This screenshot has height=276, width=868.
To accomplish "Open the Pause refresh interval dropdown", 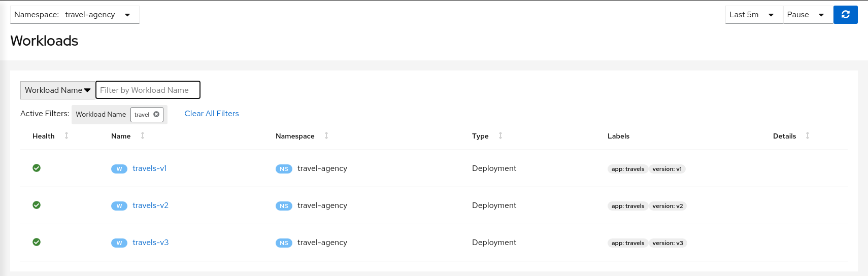I will point(807,15).
